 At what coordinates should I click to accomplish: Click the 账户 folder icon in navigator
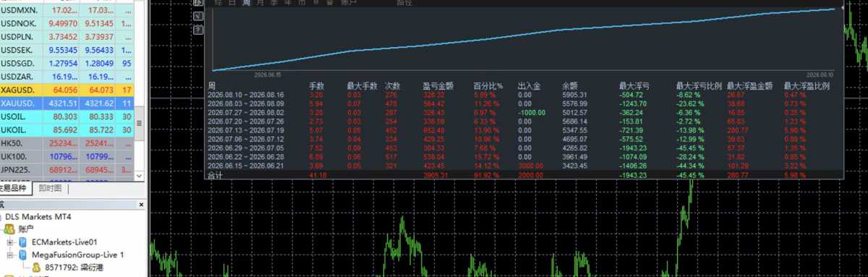pos(9,229)
